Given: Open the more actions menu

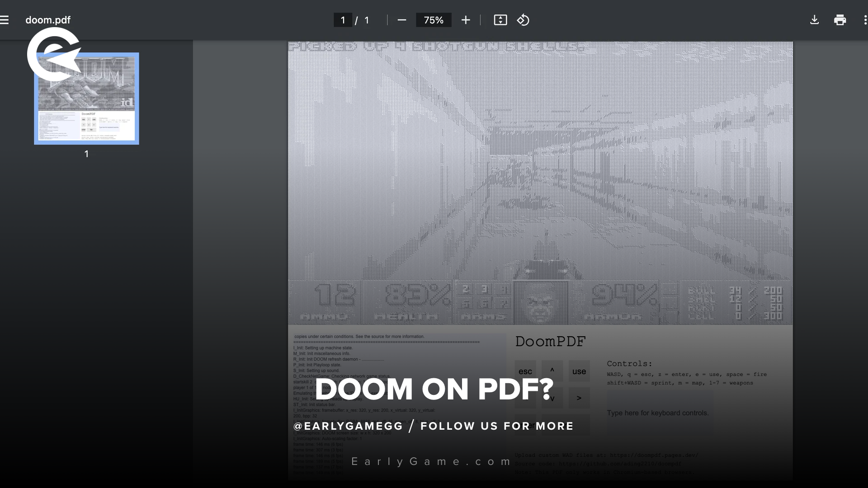Looking at the screenshot, I should pyautogui.click(x=865, y=20).
